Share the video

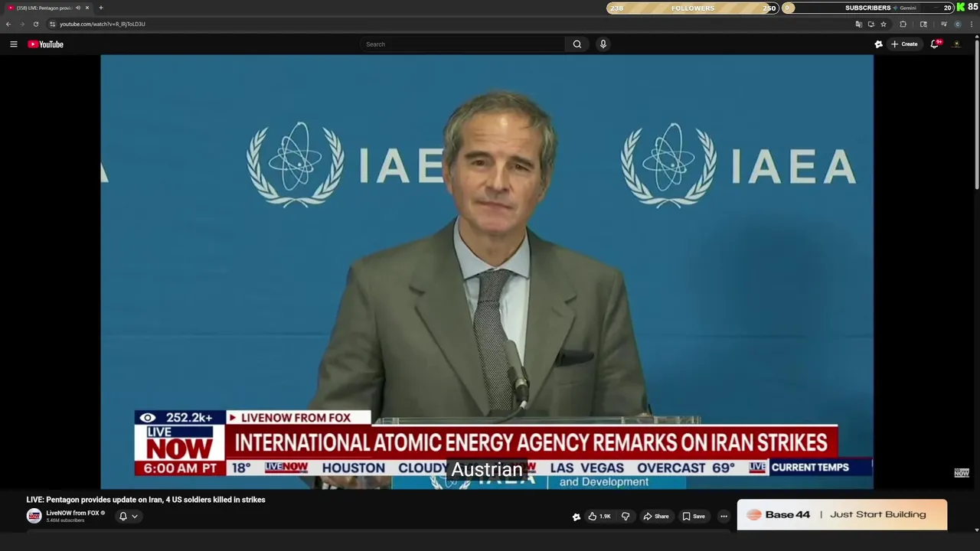pyautogui.click(x=656, y=517)
